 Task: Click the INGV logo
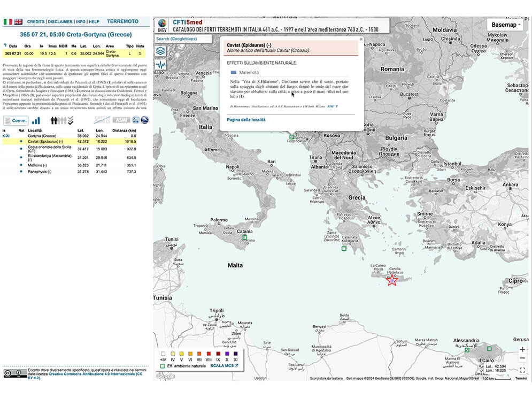pyautogui.click(x=163, y=26)
